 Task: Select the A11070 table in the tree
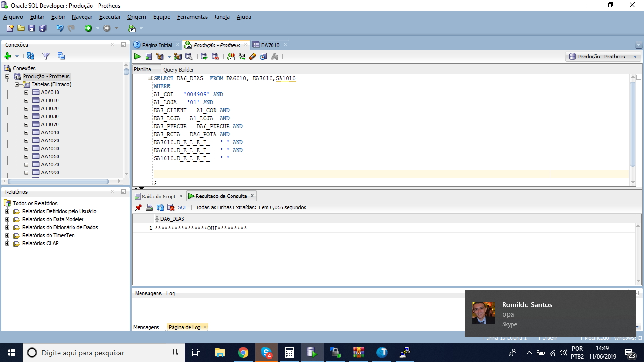click(x=50, y=124)
